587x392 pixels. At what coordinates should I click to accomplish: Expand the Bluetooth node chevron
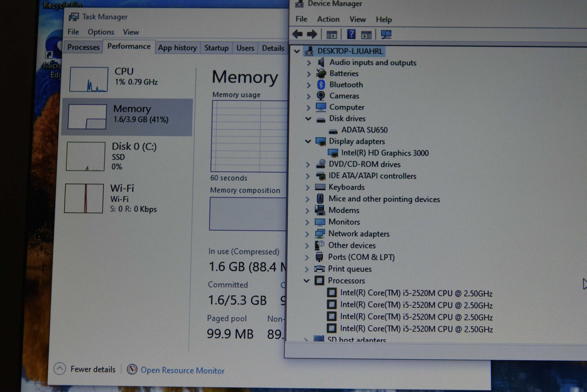click(x=309, y=85)
